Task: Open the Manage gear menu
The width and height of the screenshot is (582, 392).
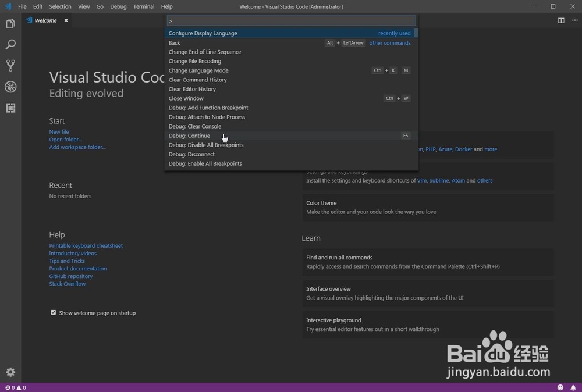Action: (x=10, y=372)
